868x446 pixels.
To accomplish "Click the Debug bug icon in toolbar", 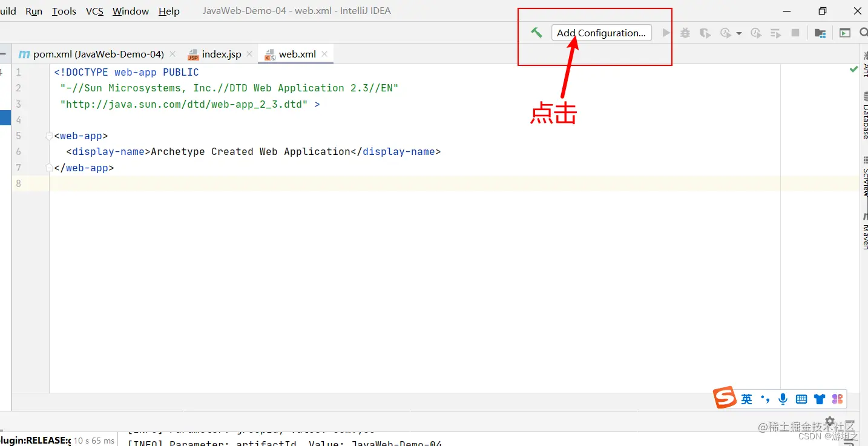I will point(685,33).
